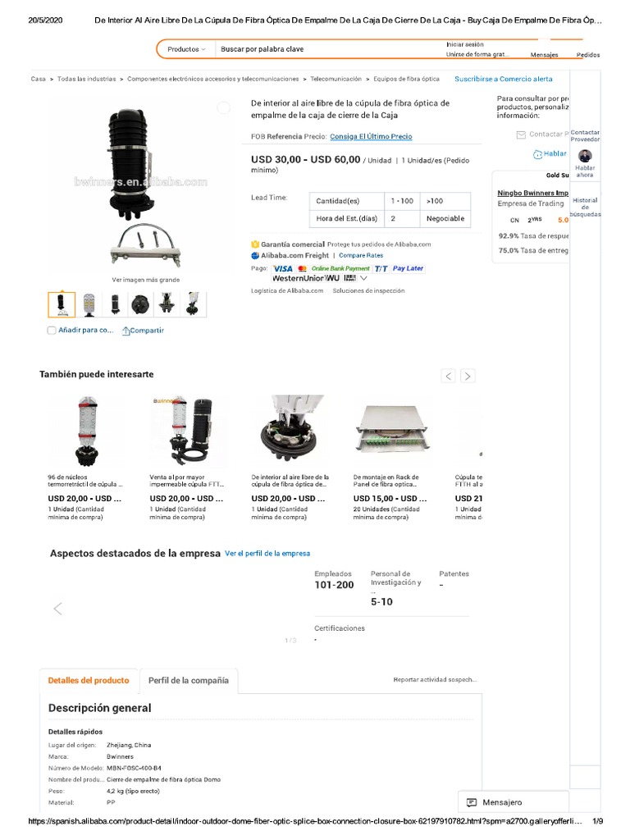Click left arrow in Aspectos destacados carousel
This screenshot has width=630, height=840.
pos(58,609)
